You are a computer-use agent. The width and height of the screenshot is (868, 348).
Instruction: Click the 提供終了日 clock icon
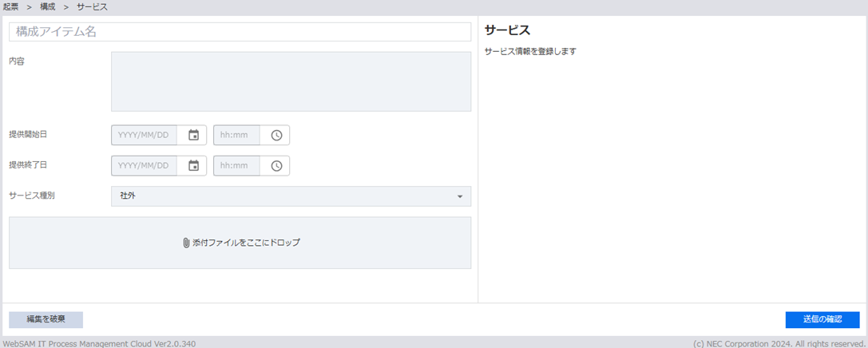[276, 166]
